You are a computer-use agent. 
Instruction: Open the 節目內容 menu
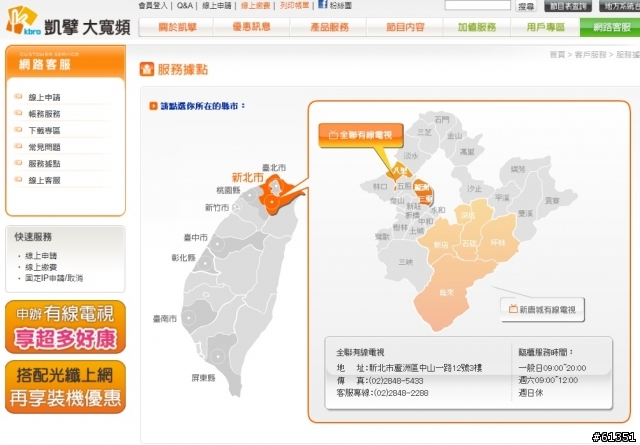[405, 27]
